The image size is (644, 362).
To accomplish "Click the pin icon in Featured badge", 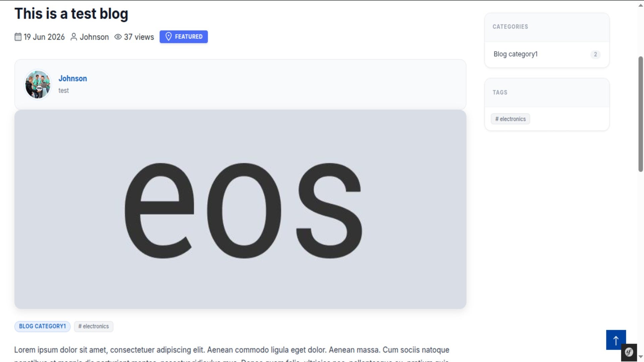I will (x=169, y=37).
